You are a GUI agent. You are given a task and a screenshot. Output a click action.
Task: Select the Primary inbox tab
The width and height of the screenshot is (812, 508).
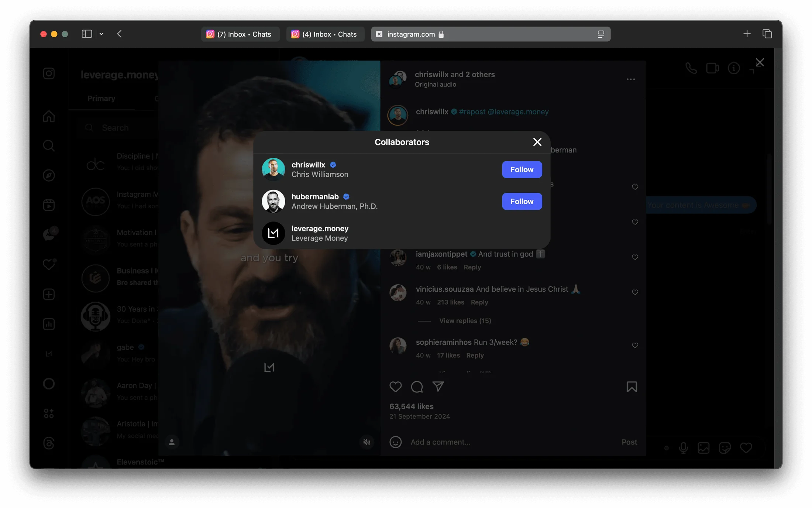pos(101,98)
